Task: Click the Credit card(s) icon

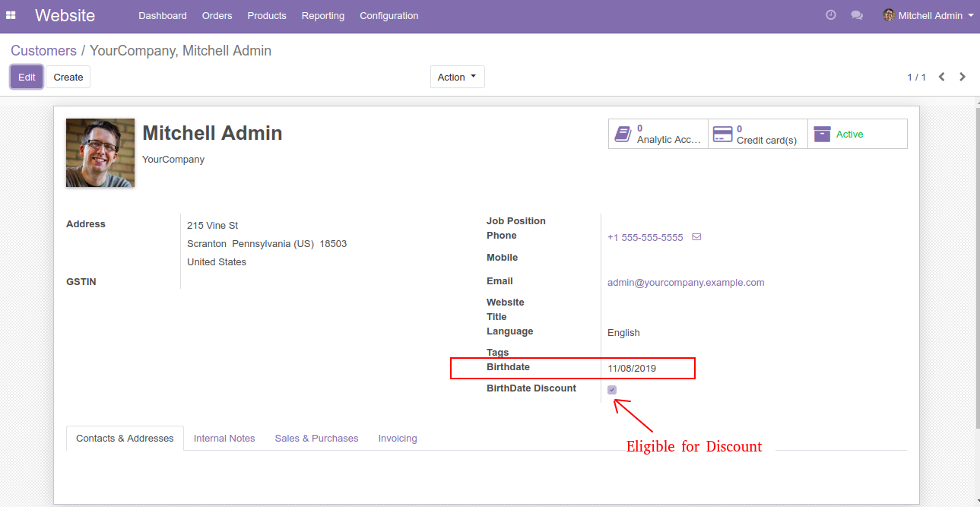Action: coord(722,135)
